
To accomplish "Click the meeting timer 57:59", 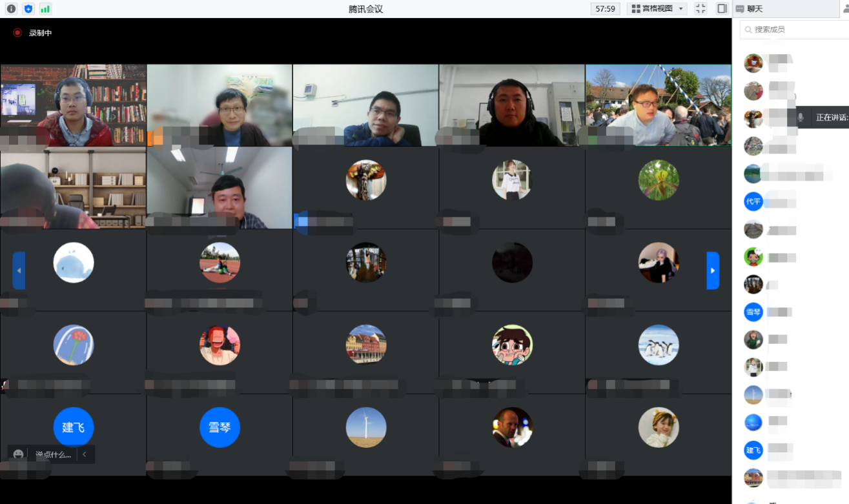I will 605,9.
